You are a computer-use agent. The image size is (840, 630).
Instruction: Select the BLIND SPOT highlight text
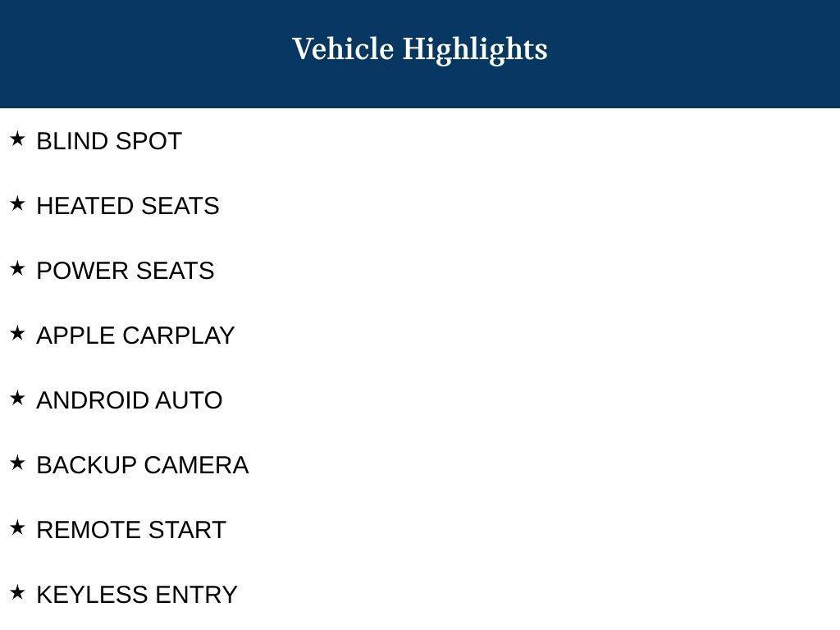coord(109,141)
